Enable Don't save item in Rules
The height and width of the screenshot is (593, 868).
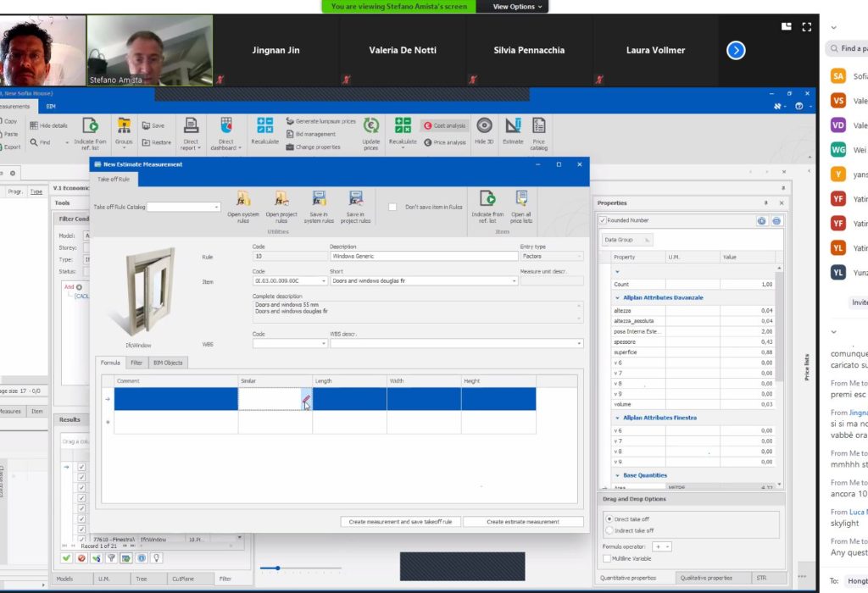392,207
